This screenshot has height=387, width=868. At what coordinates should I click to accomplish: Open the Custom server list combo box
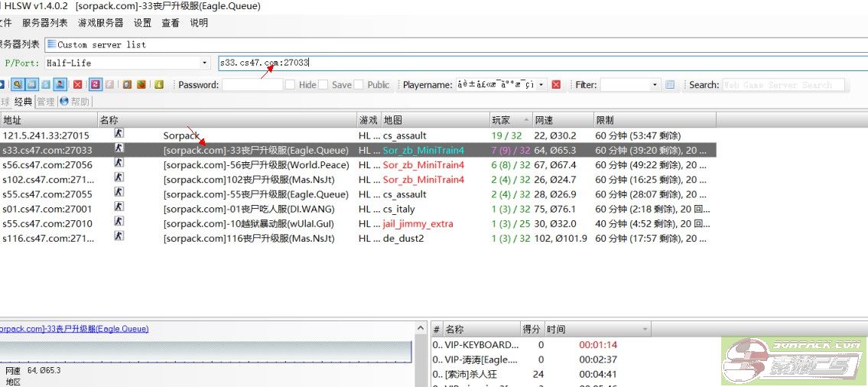(x=456, y=44)
